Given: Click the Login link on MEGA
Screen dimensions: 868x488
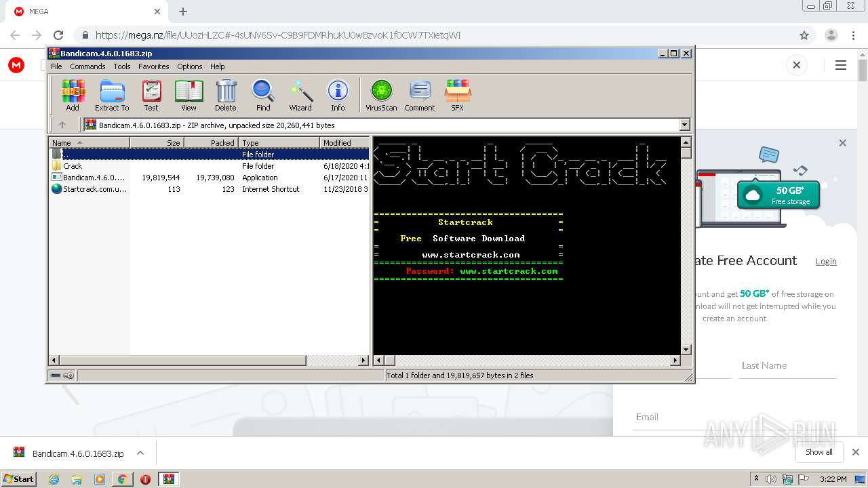Looking at the screenshot, I should click(x=826, y=262).
